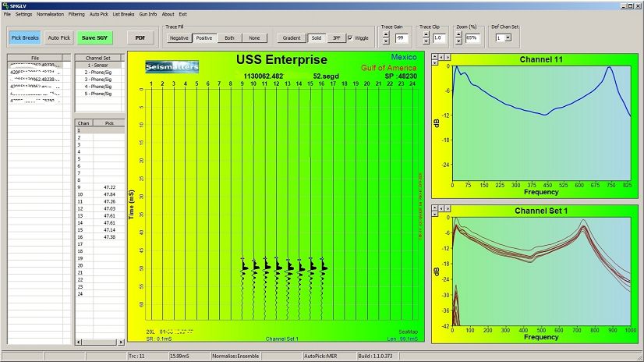Select Negative trace fill

coord(179,37)
